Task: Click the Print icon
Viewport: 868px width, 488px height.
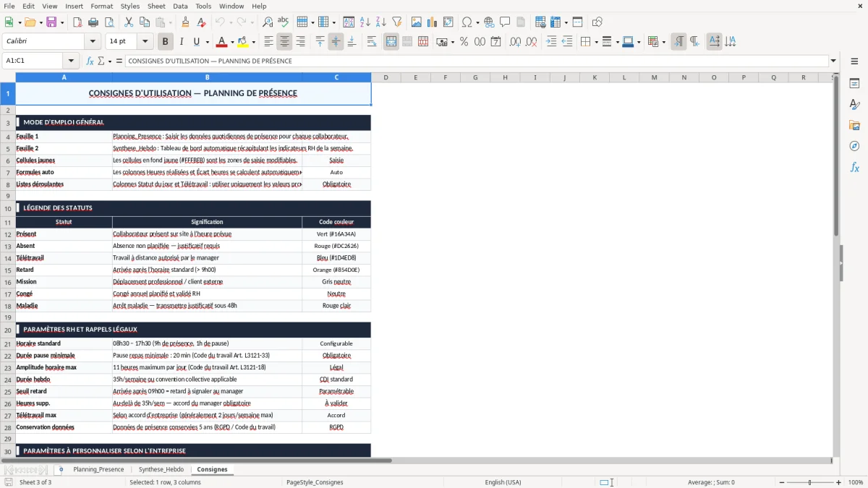Action: pos(93,22)
